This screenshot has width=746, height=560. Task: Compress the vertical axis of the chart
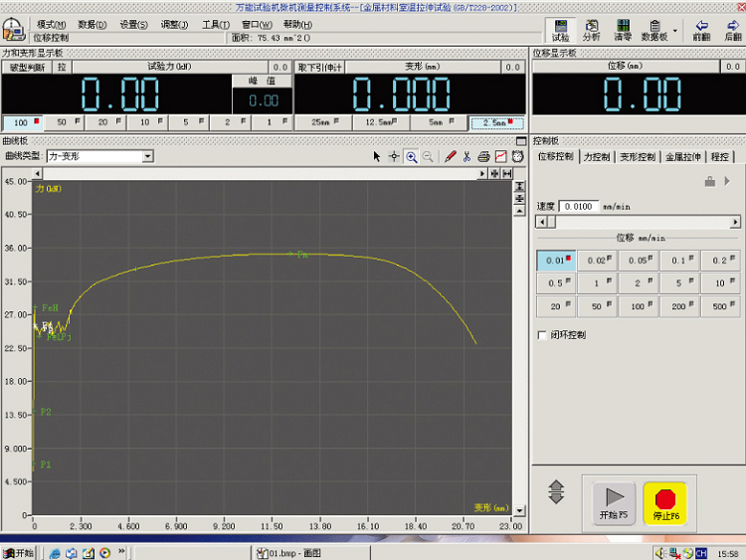click(519, 198)
